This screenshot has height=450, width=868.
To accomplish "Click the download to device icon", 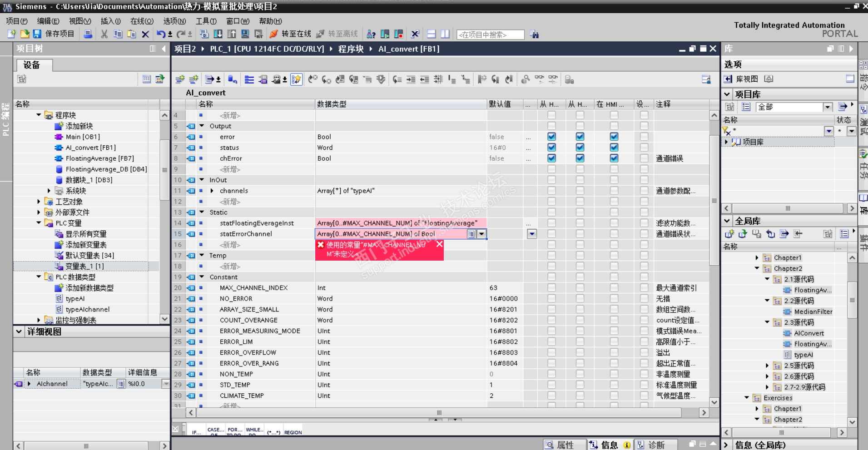I will pos(218,34).
